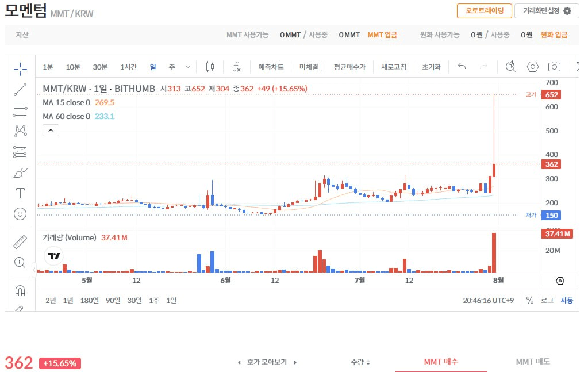Open the fx indicators menu
Viewport: 588px width, 372px height.
point(237,67)
